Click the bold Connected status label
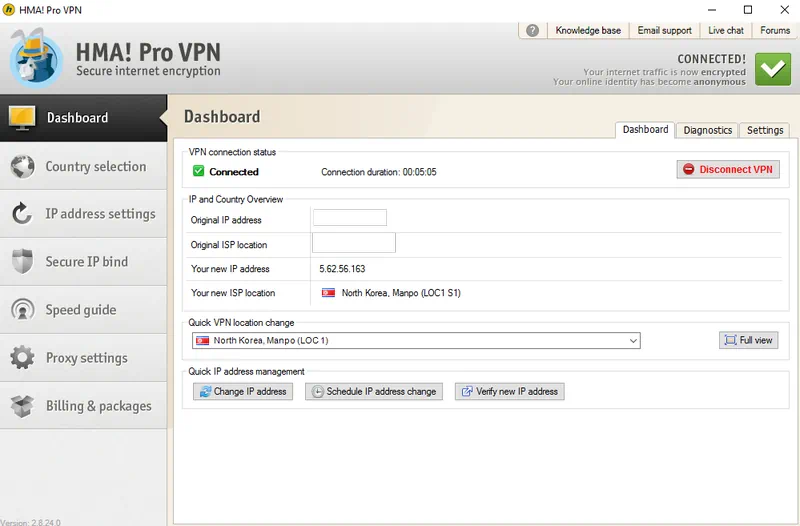The width and height of the screenshot is (800, 526). pos(234,172)
